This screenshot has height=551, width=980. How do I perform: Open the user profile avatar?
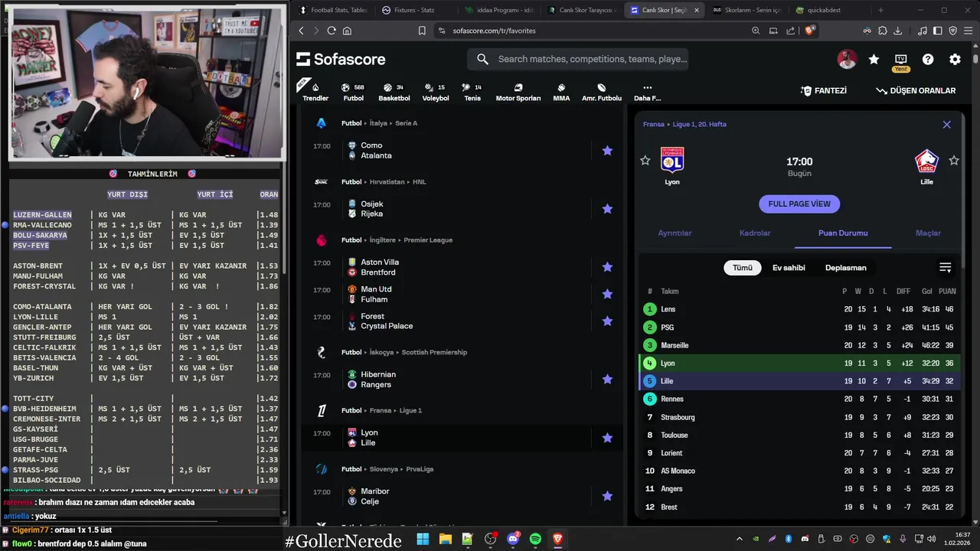tap(847, 59)
